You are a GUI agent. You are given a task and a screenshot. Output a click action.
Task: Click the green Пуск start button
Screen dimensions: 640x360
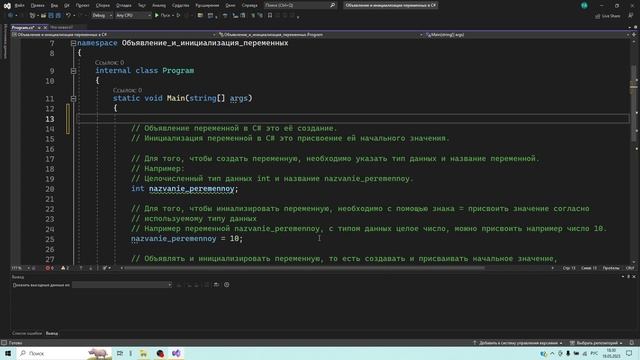[x=162, y=16]
